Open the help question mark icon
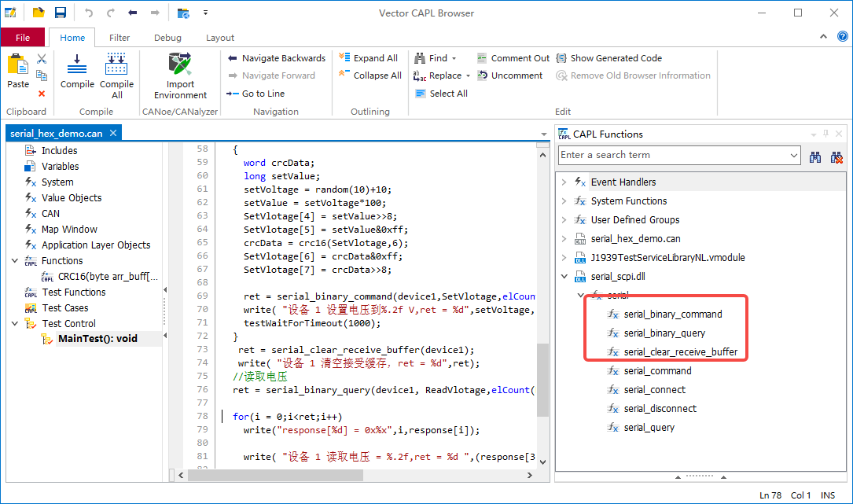Viewport: 853px width, 504px height. tap(842, 36)
